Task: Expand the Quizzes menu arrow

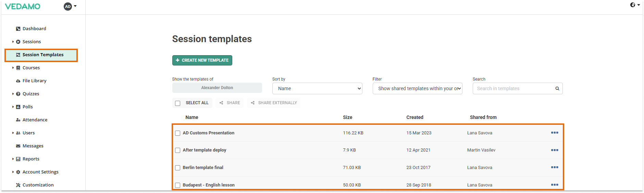Action: 13,94
